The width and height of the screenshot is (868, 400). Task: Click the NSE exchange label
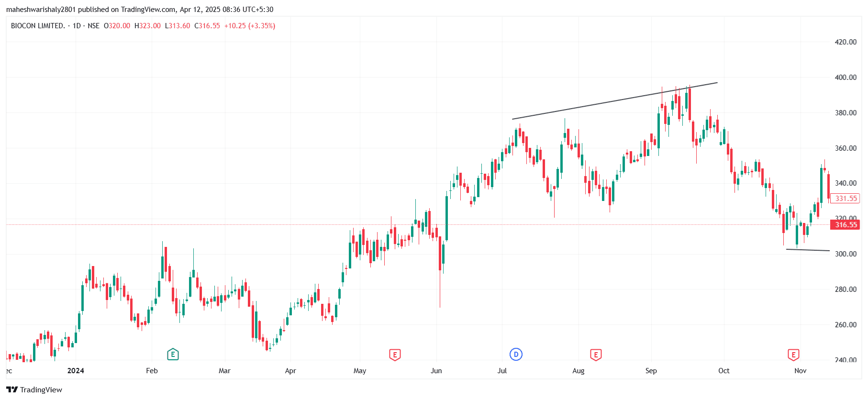[93, 26]
